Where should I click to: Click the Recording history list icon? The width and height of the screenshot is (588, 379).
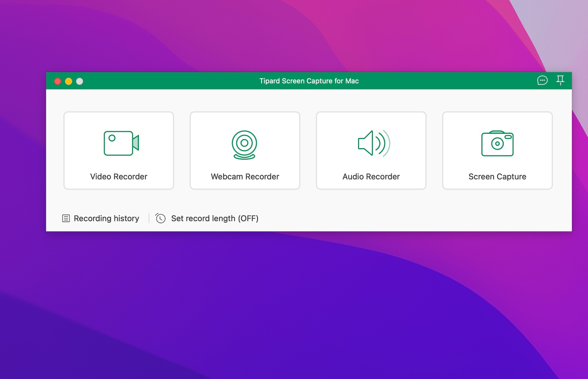tap(66, 218)
